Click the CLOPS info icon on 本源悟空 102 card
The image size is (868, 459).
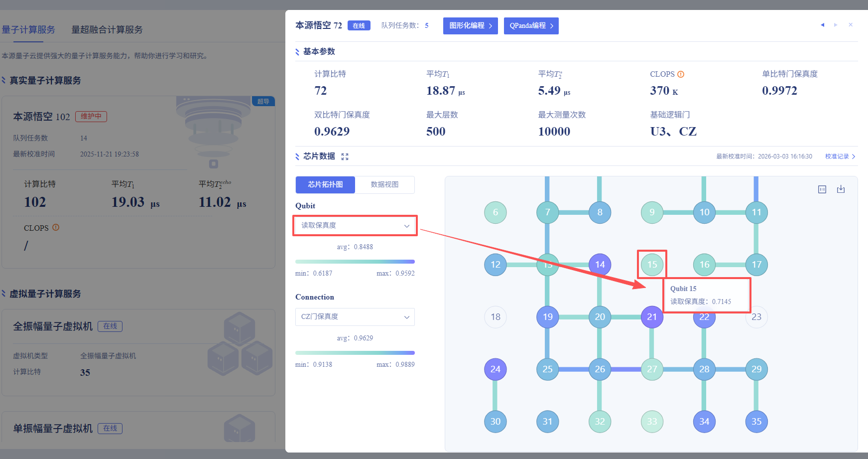point(56,227)
